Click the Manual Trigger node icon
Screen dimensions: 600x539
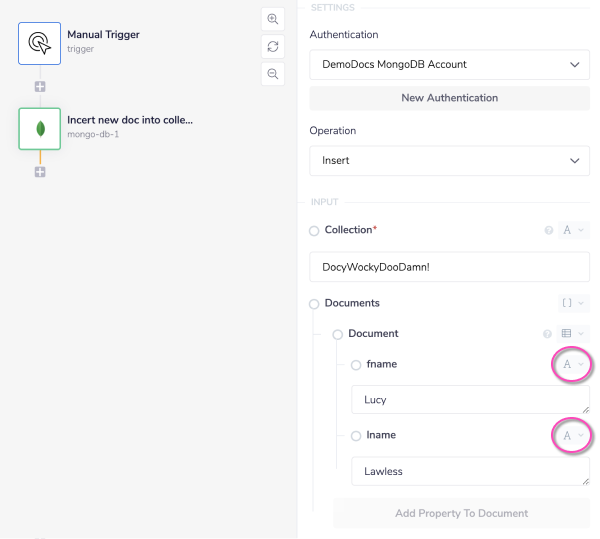point(39,43)
